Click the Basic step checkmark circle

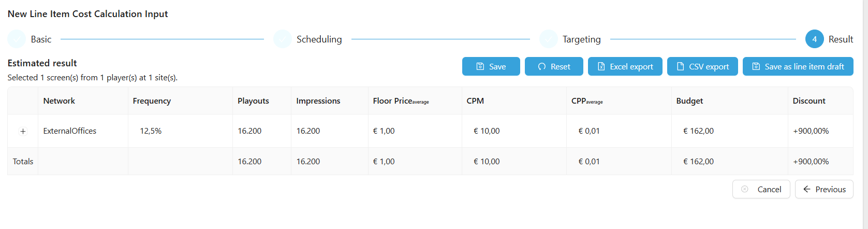point(17,39)
